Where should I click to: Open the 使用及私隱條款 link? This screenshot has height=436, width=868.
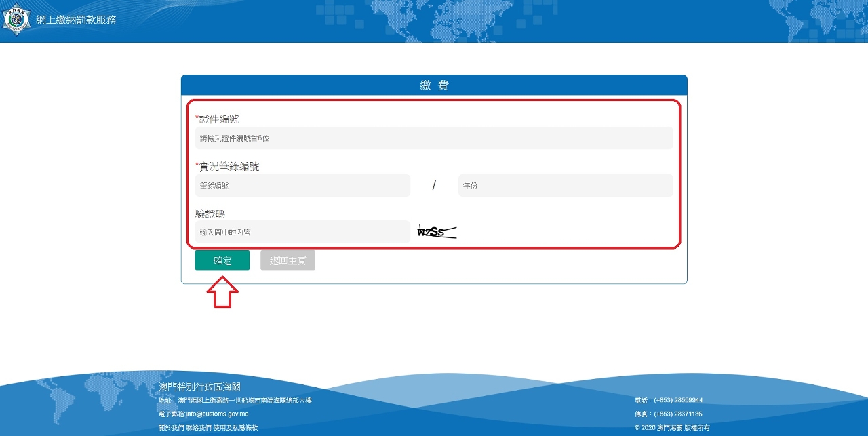pyautogui.click(x=235, y=428)
